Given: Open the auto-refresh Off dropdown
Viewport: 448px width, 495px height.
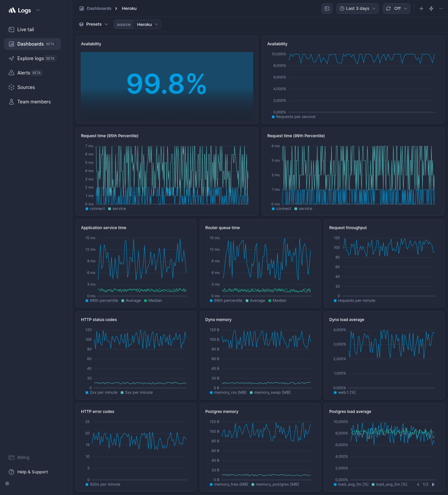Looking at the screenshot, I should pyautogui.click(x=396, y=8).
